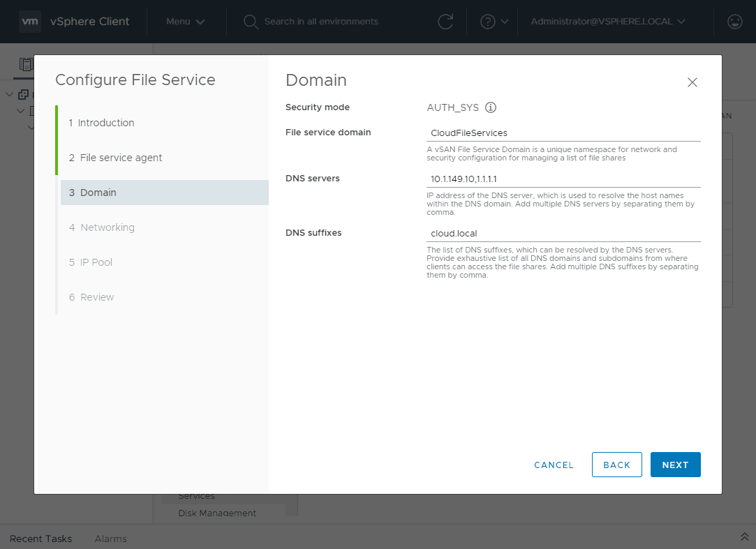Click the CANCEL button
Image resolution: width=756 pixels, height=549 pixels.
[x=554, y=465]
